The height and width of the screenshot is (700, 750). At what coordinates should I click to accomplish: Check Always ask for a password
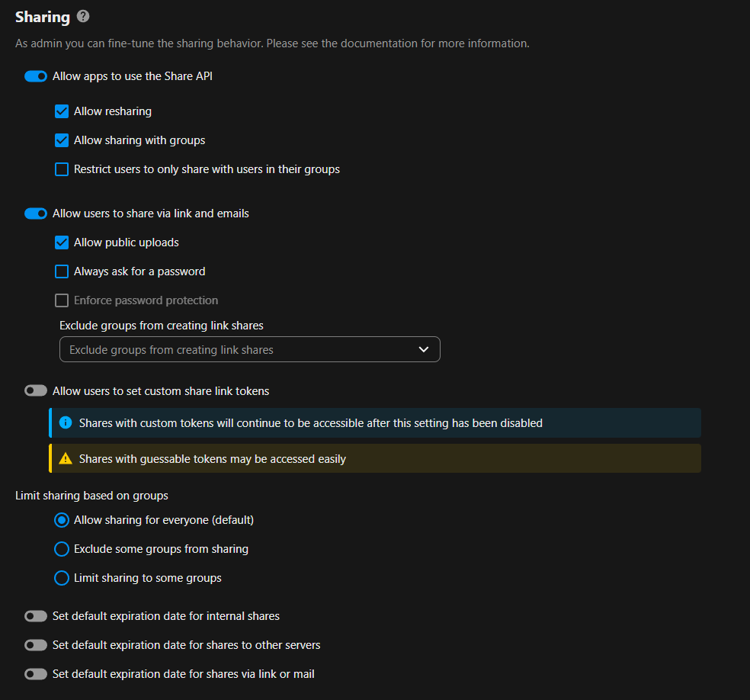pos(62,271)
